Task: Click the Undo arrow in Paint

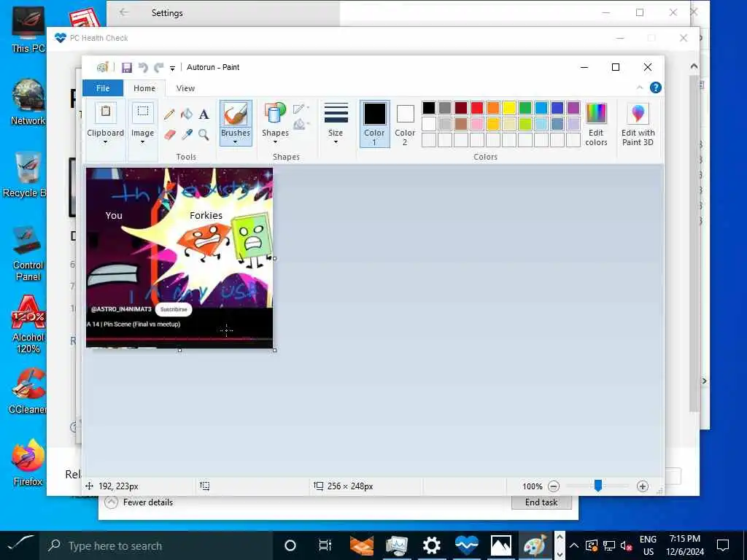Action: 143,68
